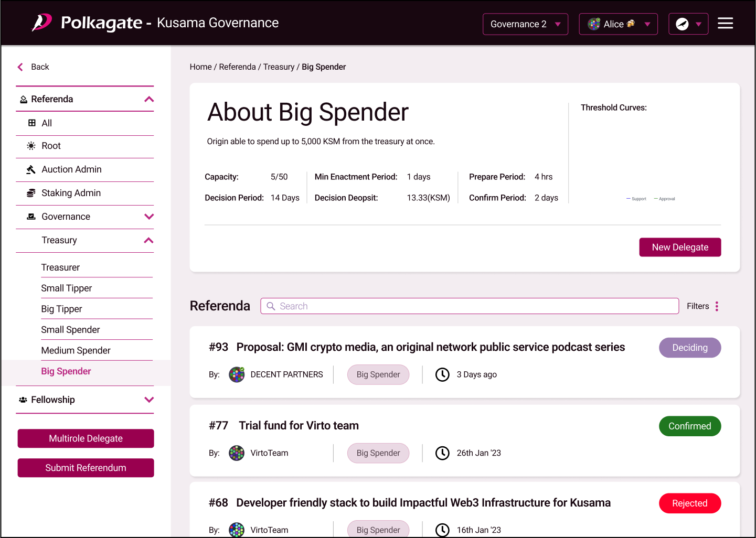The height and width of the screenshot is (538, 756).
Task: Click the Polkagate bird logo
Action: point(42,23)
